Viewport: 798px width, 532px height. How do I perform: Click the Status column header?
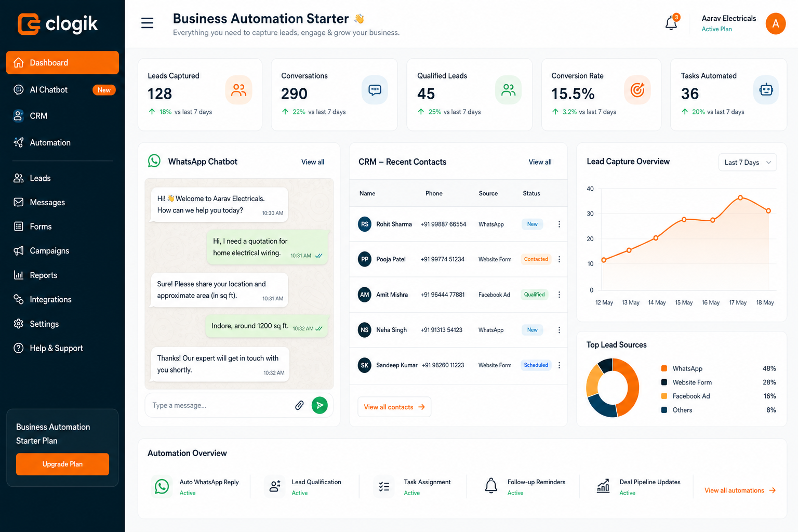(x=531, y=193)
